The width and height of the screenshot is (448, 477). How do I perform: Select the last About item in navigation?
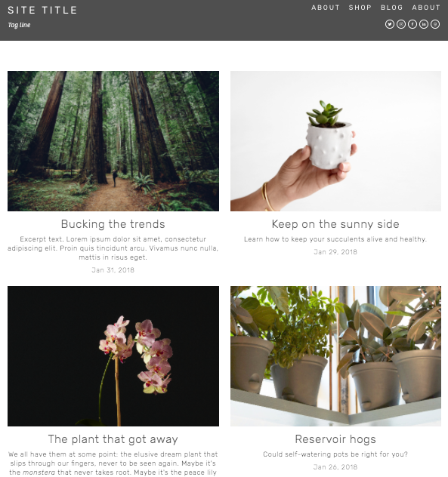tap(426, 8)
